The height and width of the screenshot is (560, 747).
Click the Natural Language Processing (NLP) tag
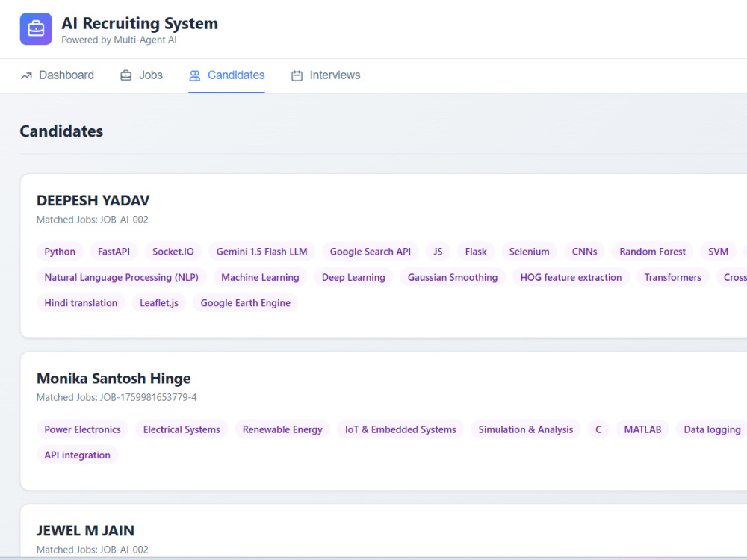click(122, 277)
